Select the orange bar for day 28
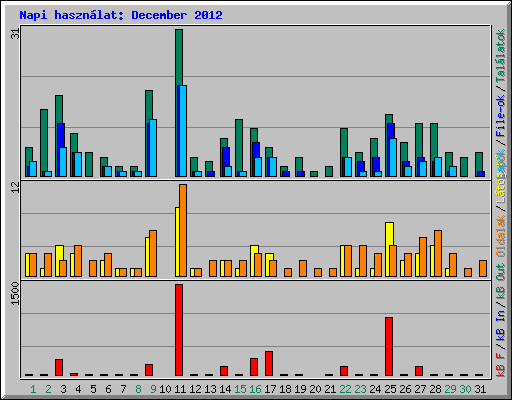The width and height of the screenshot is (512, 400). pyautogui.click(x=438, y=253)
